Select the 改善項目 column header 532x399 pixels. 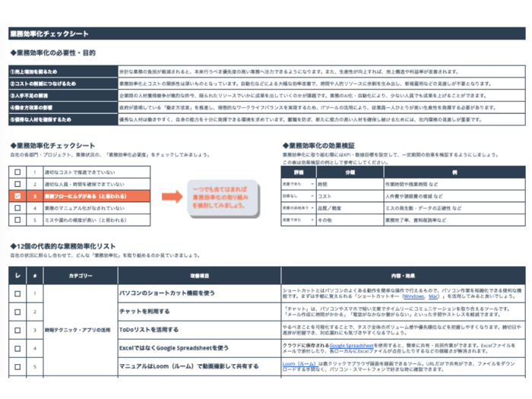[199, 275]
